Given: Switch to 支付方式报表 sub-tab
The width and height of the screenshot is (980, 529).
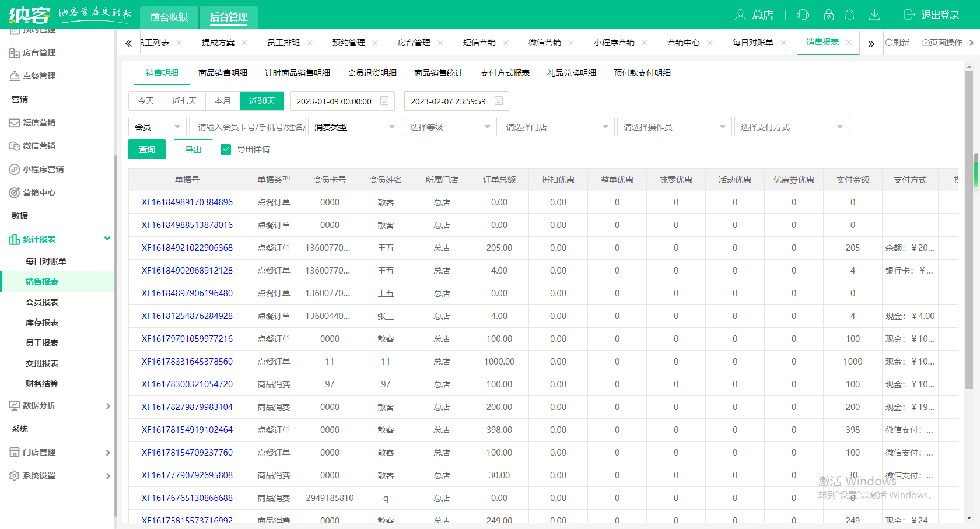Looking at the screenshot, I should pos(505,73).
